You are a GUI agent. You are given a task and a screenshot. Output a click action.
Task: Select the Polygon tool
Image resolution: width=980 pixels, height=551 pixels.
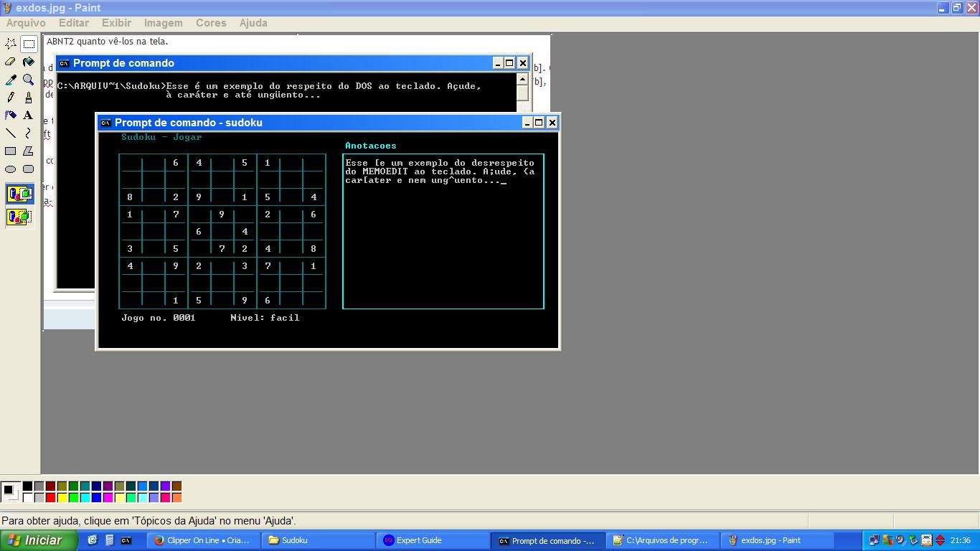pyautogui.click(x=29, y=151)
